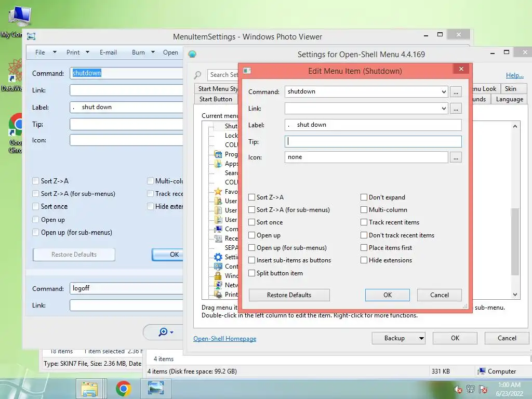Open the Start Menu Style tab
The image size is (532, 399).
(217, 89)
